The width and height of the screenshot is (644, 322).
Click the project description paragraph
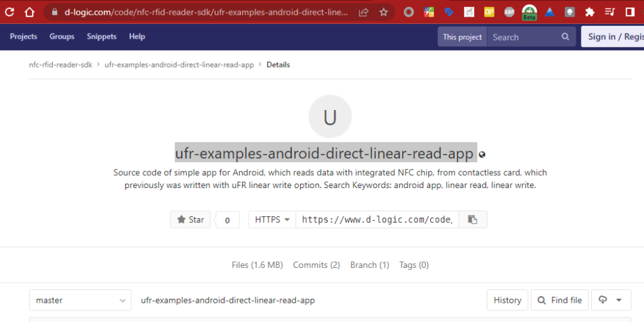coord(330,178)
